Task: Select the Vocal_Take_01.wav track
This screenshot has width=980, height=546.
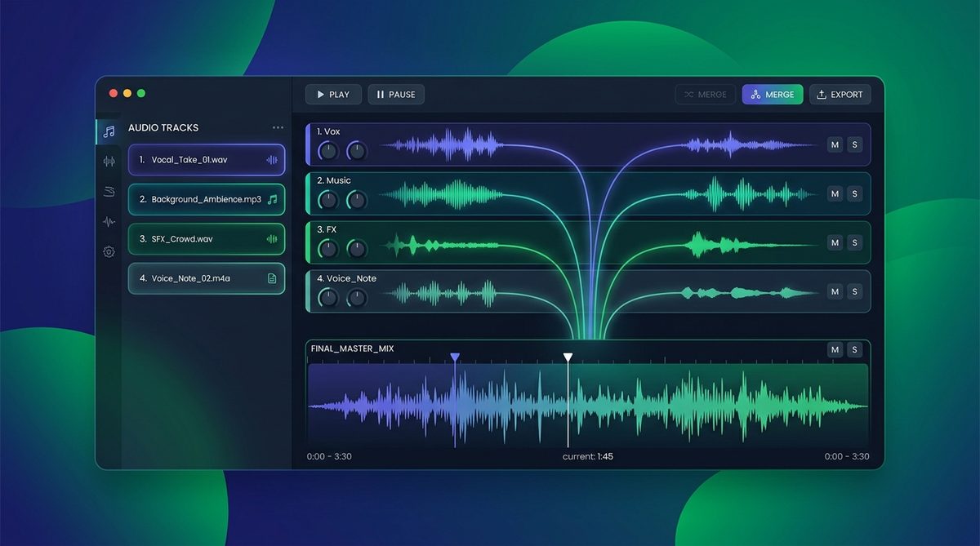Action: (x=207, y=160)
